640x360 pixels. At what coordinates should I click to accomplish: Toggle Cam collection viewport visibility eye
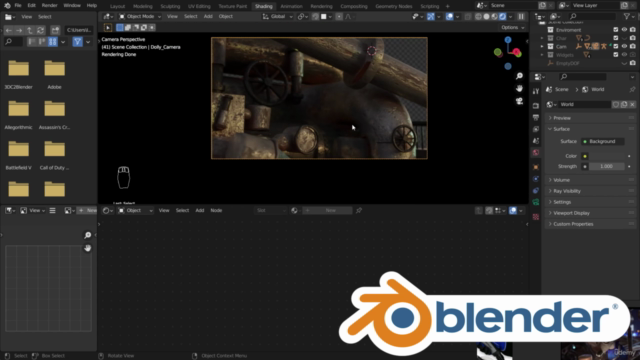(624, 46)
